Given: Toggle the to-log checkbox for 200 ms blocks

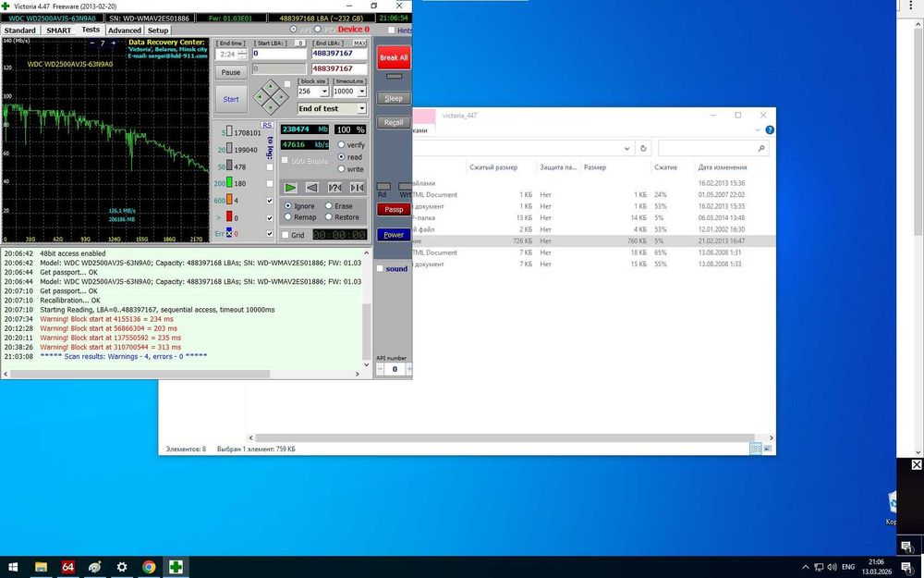Looking at the screenshot, I should tap(270, 184).
